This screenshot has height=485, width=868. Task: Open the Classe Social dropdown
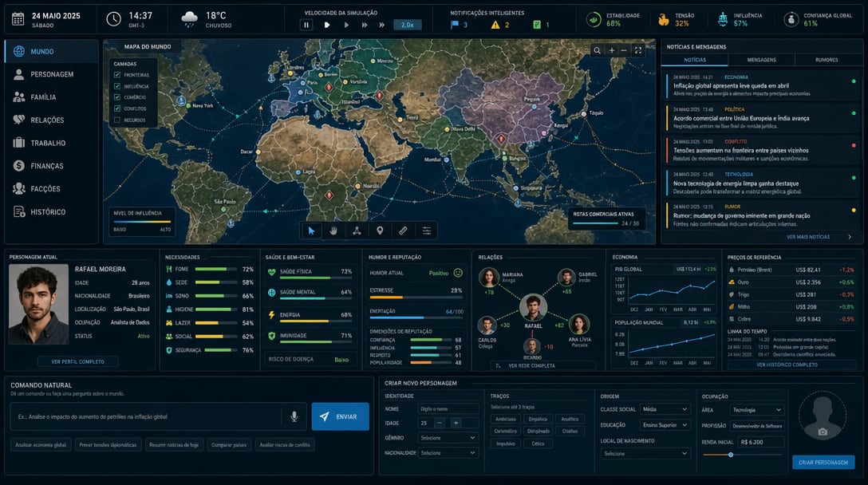665,409
